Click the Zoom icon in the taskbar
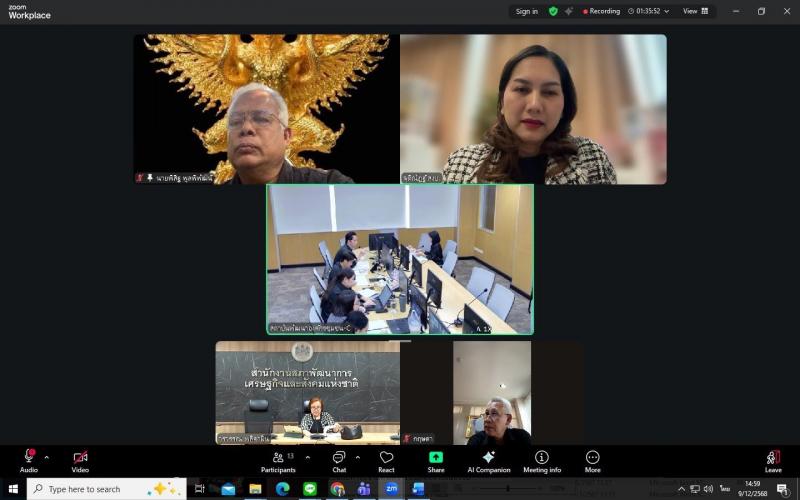The image size is (800, 500). 391,489
